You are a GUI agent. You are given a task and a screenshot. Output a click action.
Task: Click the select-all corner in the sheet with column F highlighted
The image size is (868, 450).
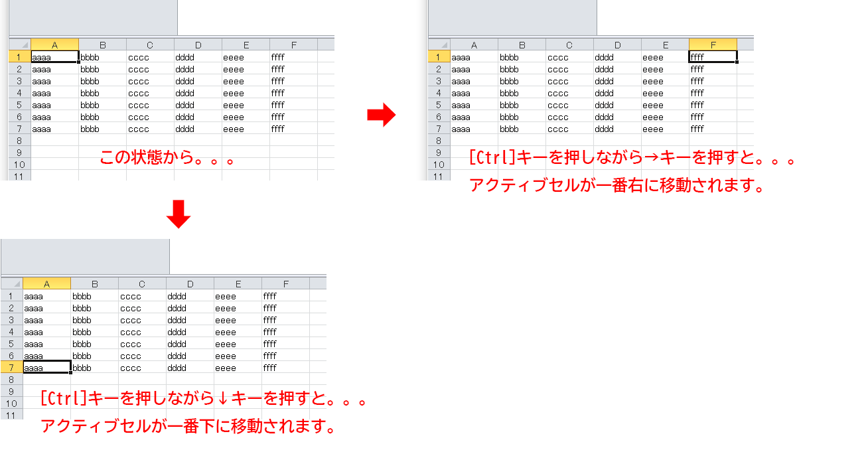tap(439, 44)
